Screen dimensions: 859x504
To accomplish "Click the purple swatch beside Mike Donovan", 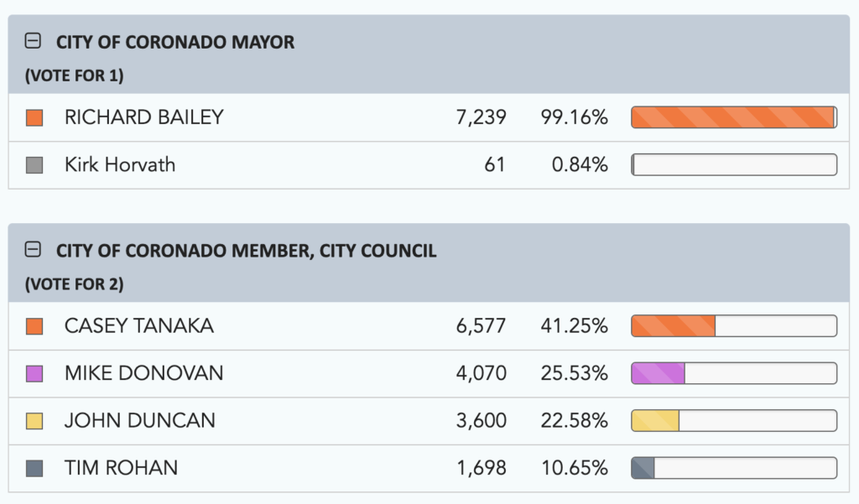I will [x=34, y=374].
